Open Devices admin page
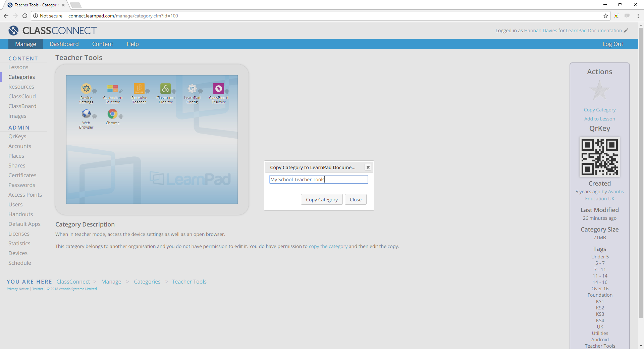 pos(18,253)
